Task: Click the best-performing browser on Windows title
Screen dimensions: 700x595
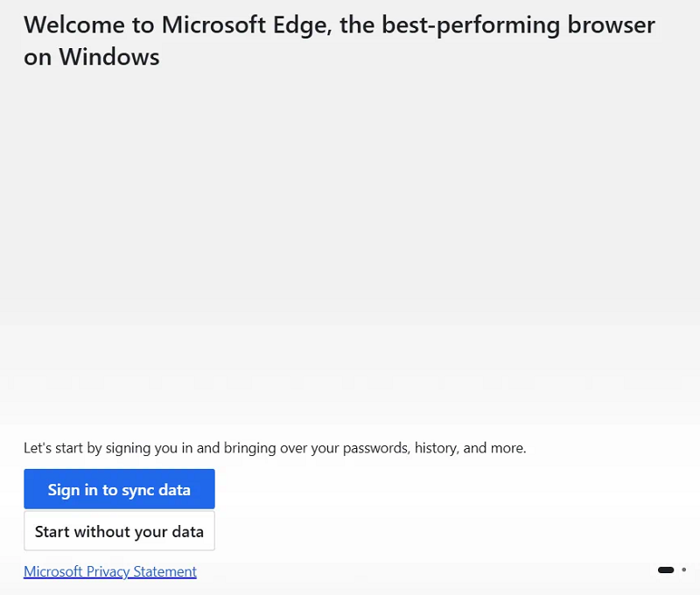Action: click(x=339, y=40)
